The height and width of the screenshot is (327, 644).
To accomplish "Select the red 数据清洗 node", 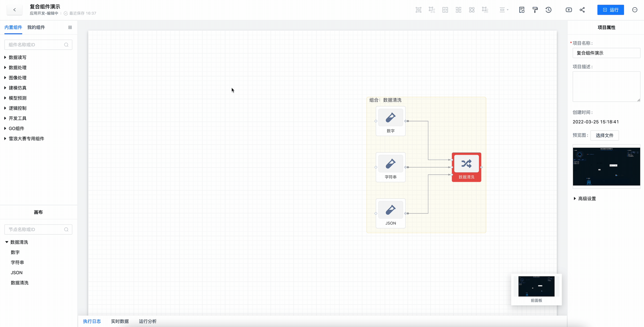I will pos(466,167).
